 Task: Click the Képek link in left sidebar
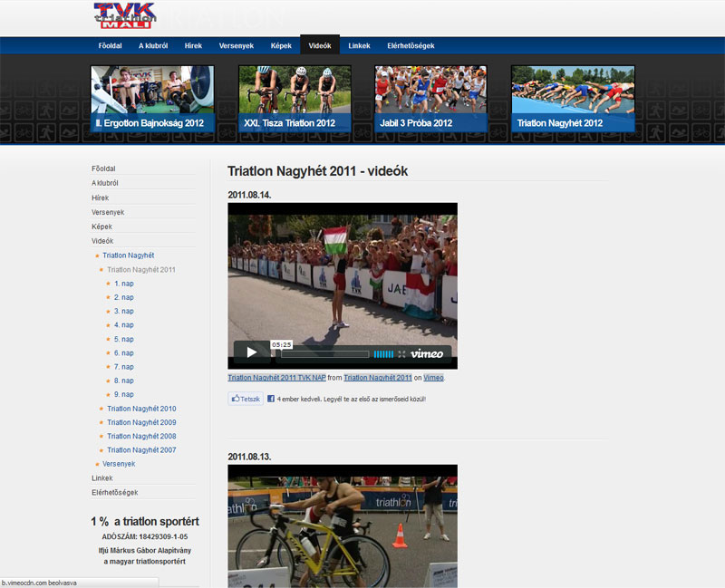[101, 227]
